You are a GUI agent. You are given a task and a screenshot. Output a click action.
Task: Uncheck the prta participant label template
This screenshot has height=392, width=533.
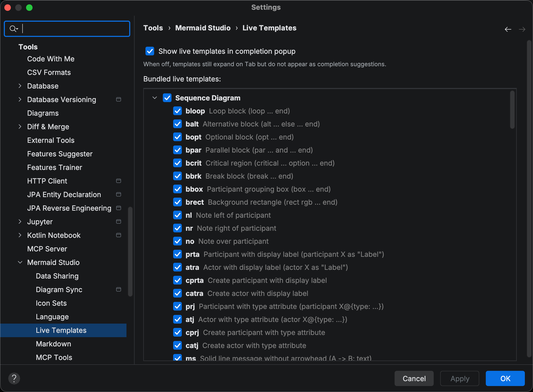(177, 254)
